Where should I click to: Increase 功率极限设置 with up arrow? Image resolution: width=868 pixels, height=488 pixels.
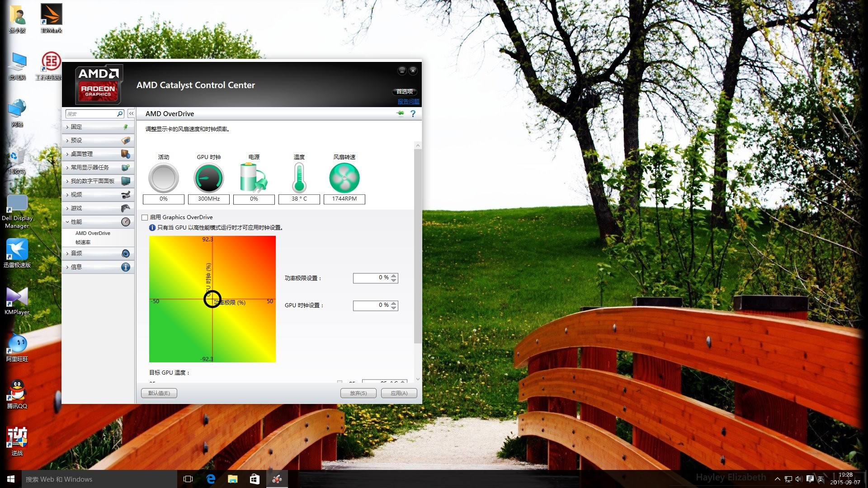394,276
